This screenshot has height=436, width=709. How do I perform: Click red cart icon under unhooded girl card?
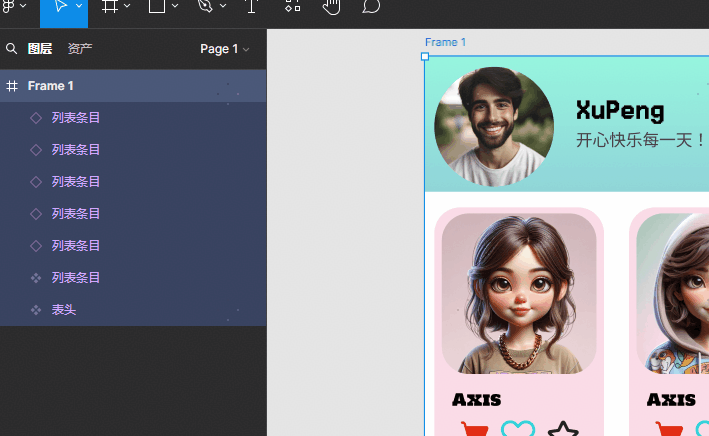[x=474, y=429]
